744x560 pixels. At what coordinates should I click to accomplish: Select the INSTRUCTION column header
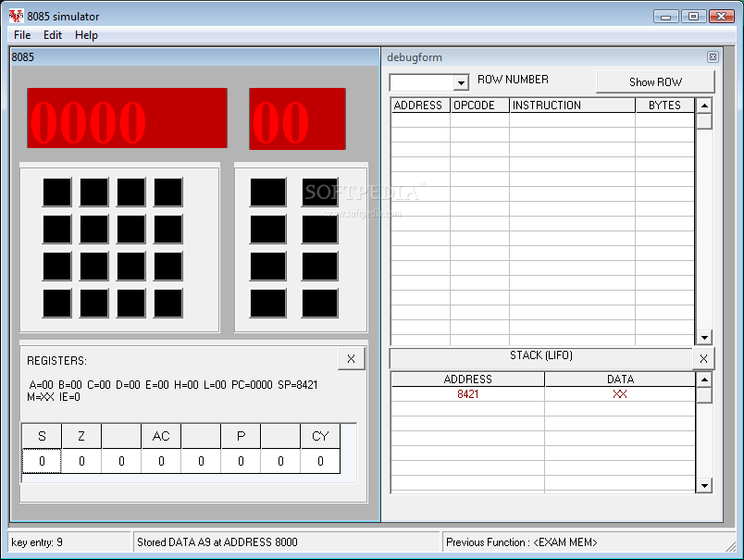pyautogui.click(x=572, y=106)
